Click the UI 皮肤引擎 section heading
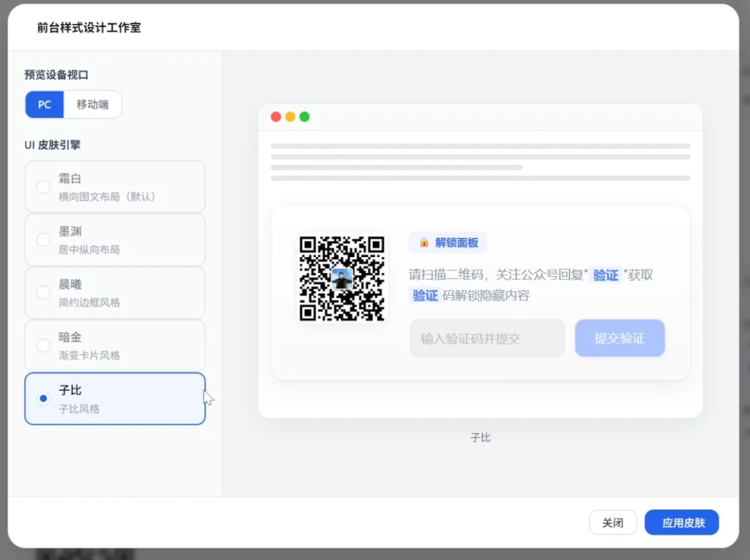 pos(53,145)
